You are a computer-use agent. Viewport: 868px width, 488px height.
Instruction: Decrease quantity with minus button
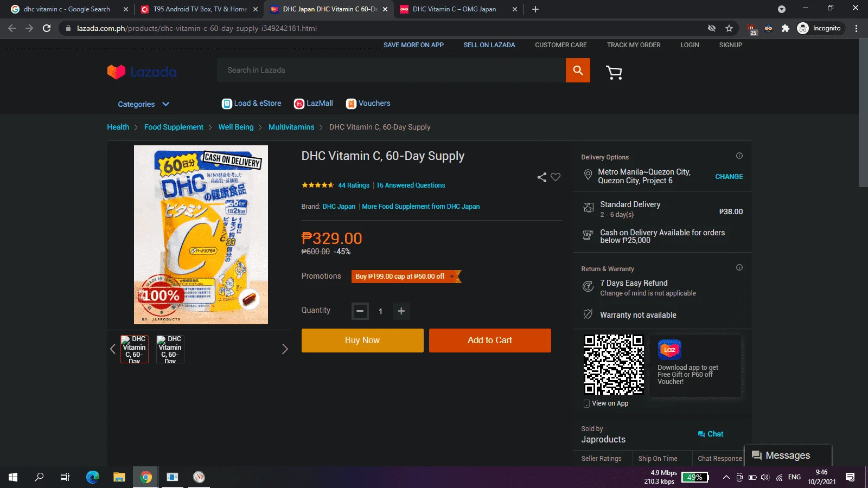point(360,311)
